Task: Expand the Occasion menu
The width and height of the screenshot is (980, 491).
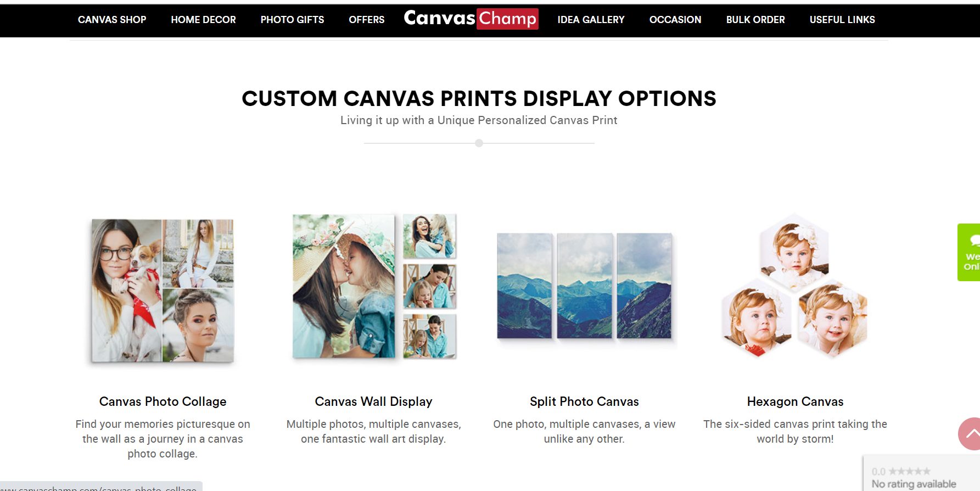Action: coord(675,20)
